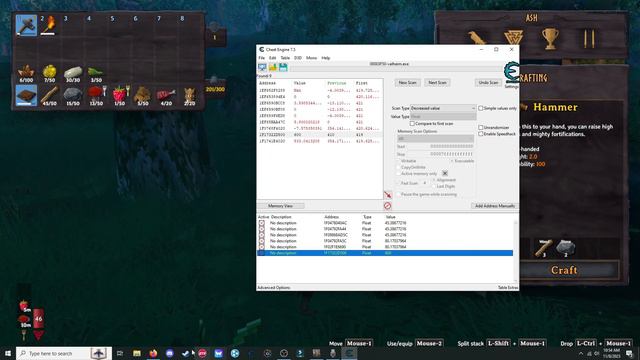This screenshot has height=360, width=640.
Task: Enable the Simple values only checkbox
Action: pyautogui.click(x=481, y=108)
